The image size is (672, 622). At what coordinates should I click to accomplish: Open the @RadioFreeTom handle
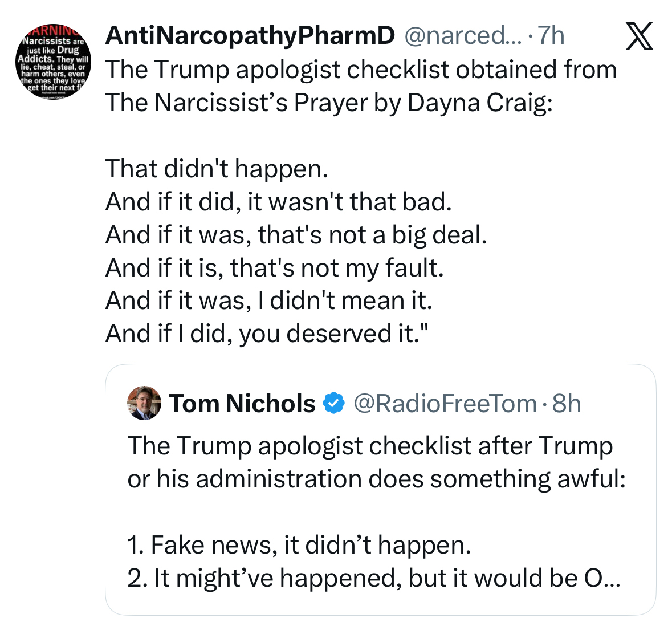pos(445,404)
